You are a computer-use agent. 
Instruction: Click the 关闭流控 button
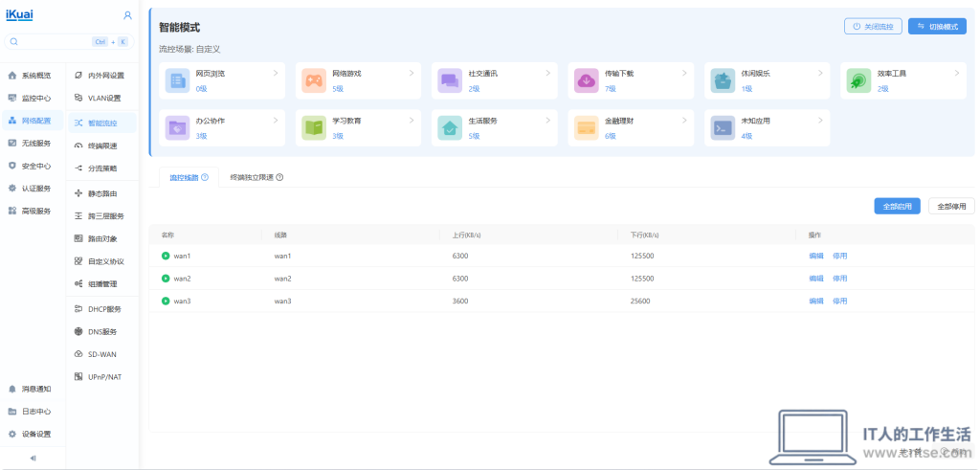click(873, 26)
